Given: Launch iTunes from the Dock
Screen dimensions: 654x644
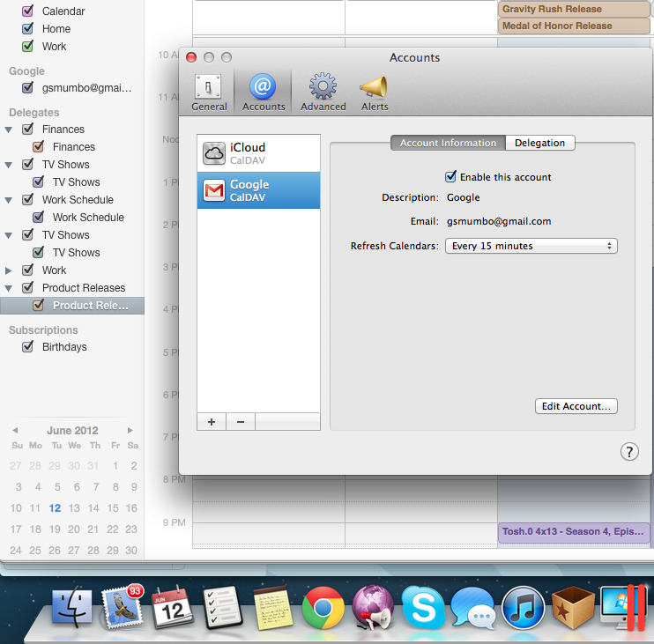Looking at the screenshot, I should [x=523, y=608].
